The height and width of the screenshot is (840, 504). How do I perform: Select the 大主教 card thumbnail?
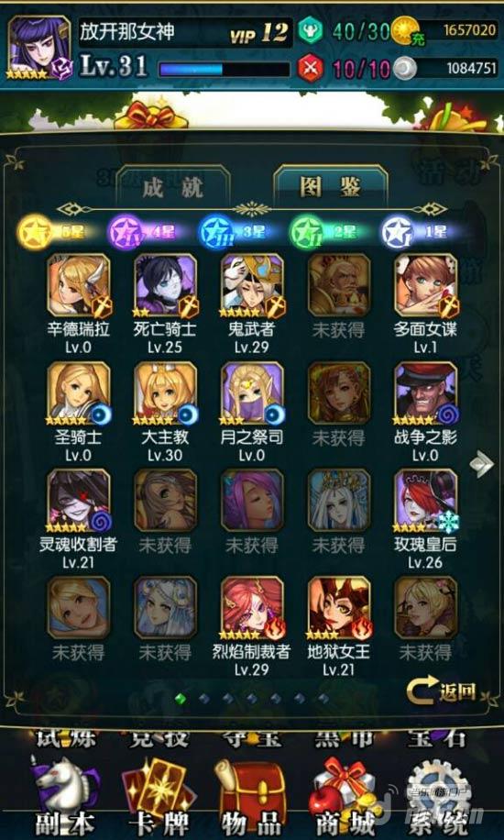tap(165, 393)
